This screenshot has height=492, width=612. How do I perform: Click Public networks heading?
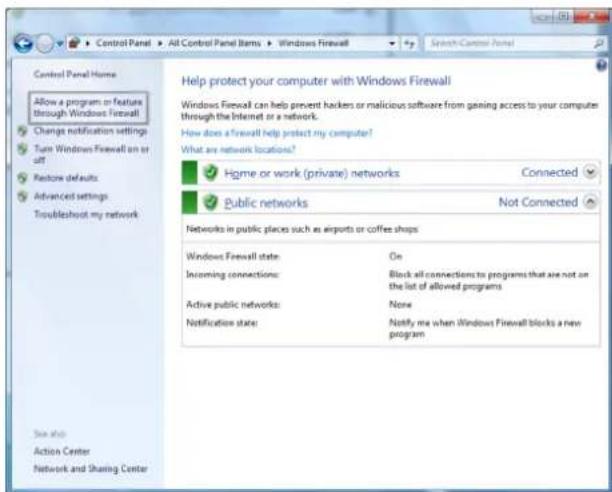266,203
